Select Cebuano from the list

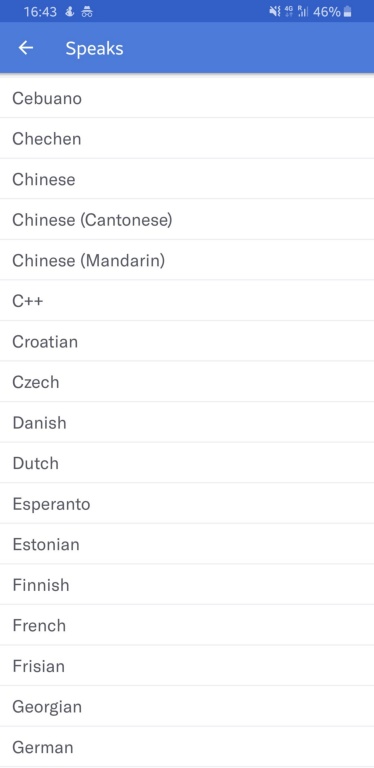(x=187, y=98)
